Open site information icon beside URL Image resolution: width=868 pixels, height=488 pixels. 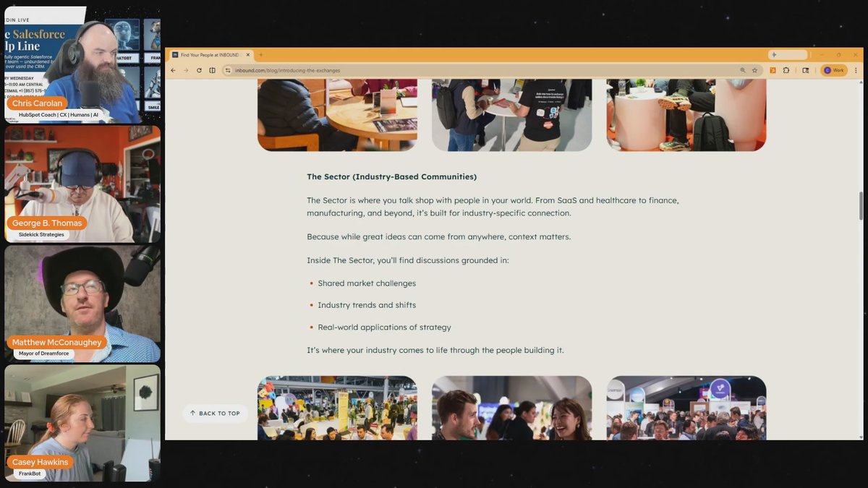228,70
